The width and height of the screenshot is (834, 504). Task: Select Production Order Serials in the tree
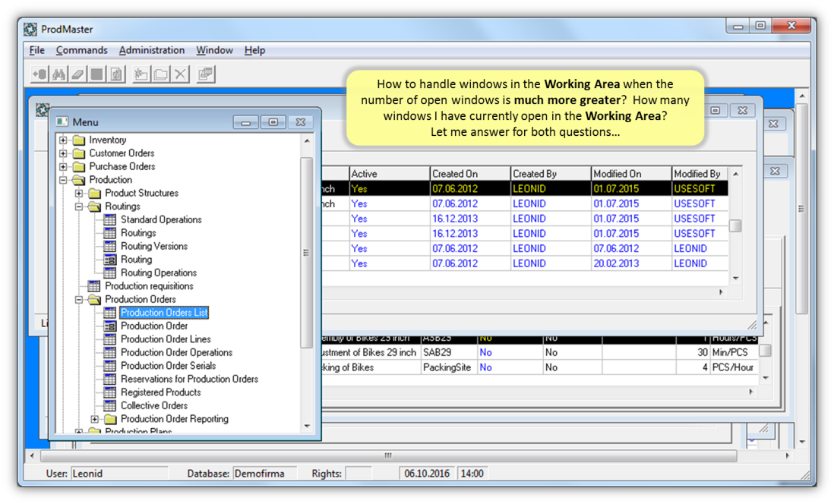point(168,366)
